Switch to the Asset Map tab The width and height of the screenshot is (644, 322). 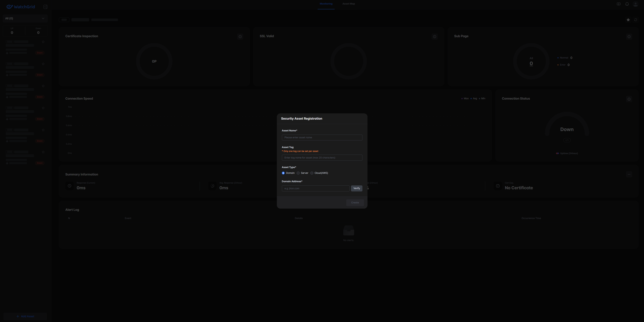[x=348, y=4]
